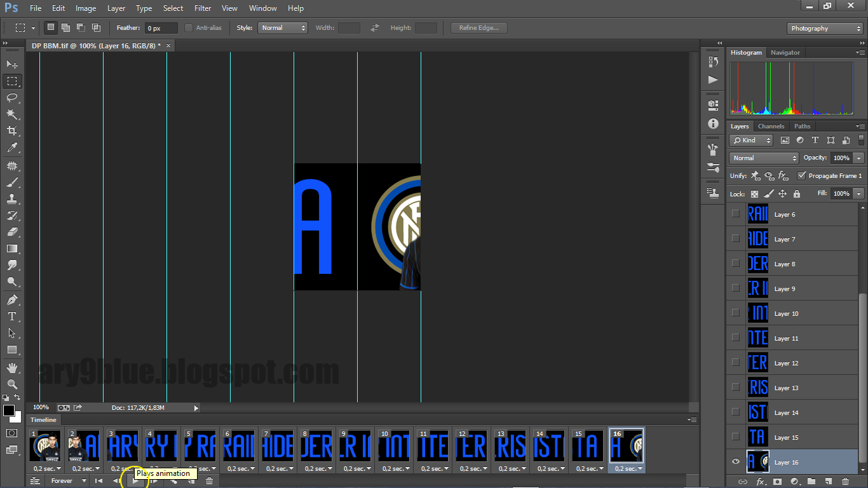Viewport: 868px width, 488px height.
Task: Select the Pen tool
Action: pyautogui.click(x=12, y=299)
